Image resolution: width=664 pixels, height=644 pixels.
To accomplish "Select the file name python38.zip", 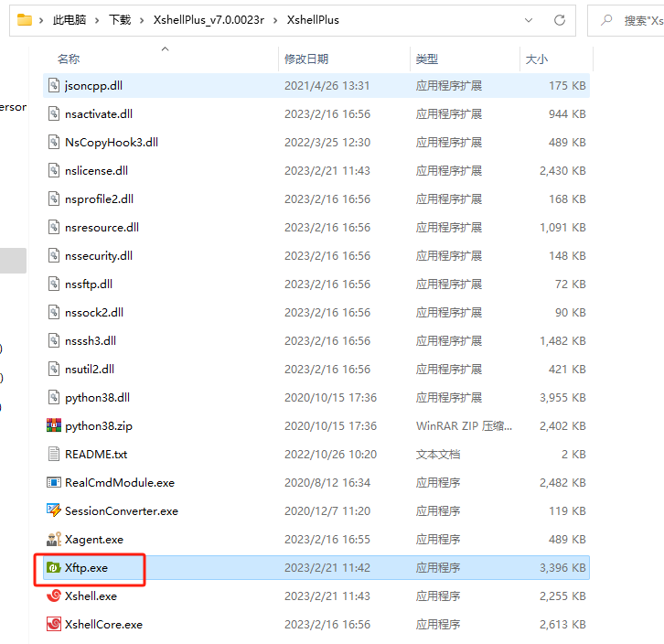I will pyautogui.click(x=99, y=426).
